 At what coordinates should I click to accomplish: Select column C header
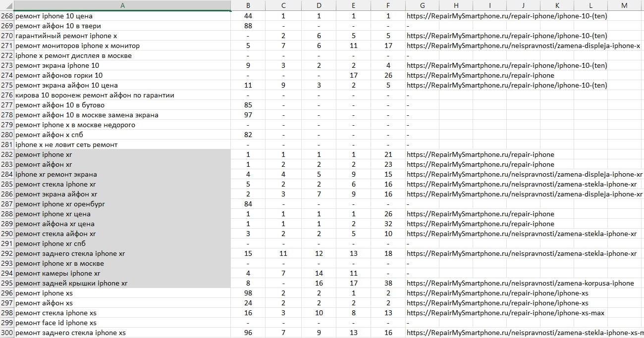pos(283,5)
